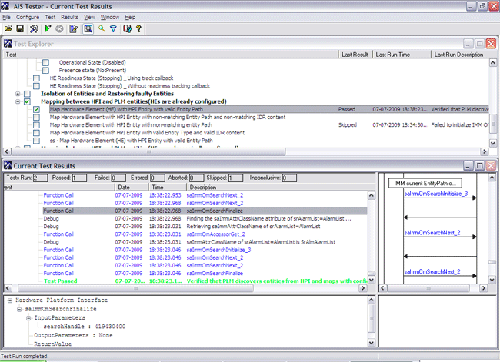
Task: Click results list horizontal scrollbar thumb
Action: click(x=135, y=288)
